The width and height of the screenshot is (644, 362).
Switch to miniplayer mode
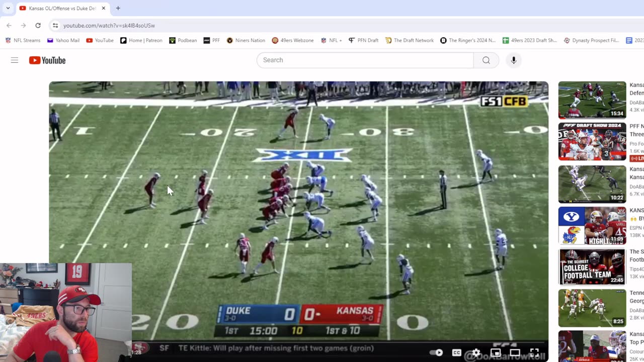[x=496, y=352]
